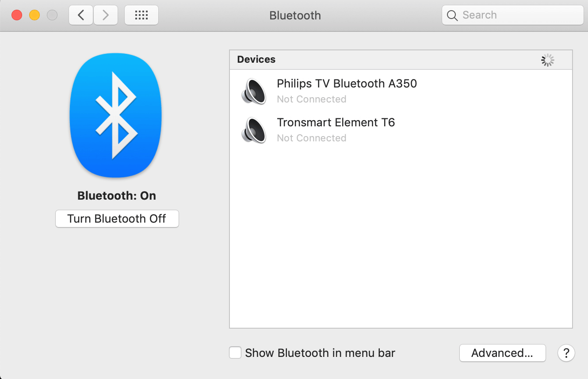Go back with the left chevron

[x=81, y=15]
